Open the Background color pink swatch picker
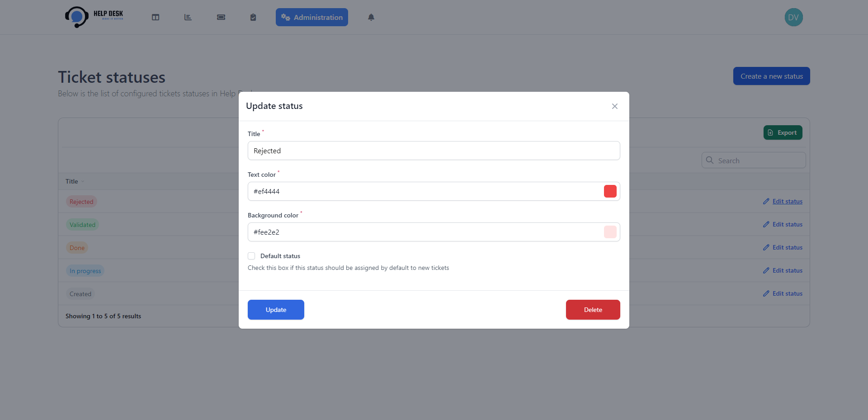 click(610, 232)
